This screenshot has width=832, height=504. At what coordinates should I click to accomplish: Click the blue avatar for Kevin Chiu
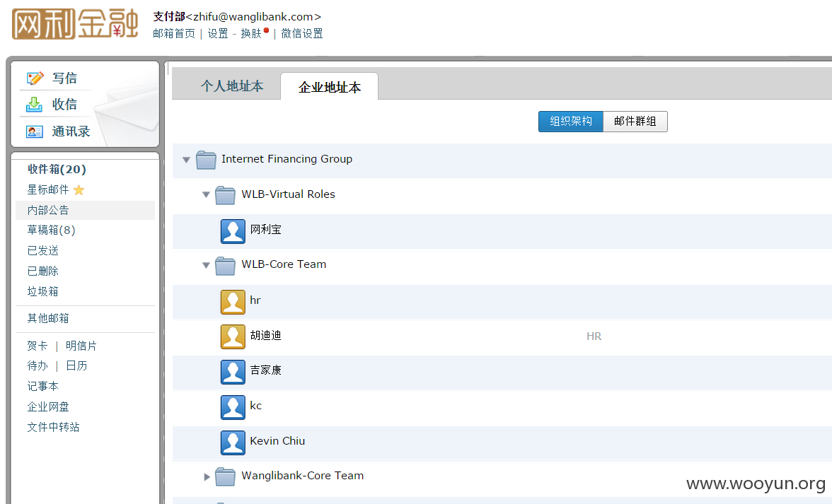coord(233,443)
